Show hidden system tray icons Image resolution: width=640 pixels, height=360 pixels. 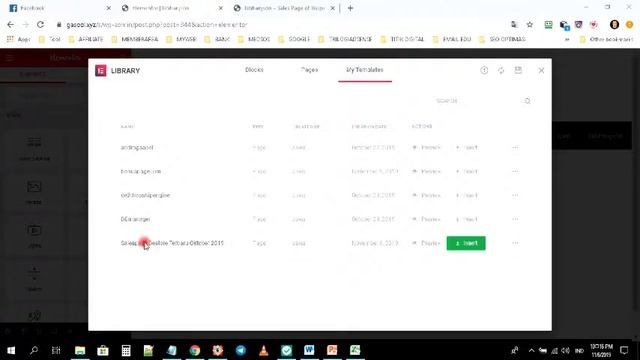tap(531, 350)
